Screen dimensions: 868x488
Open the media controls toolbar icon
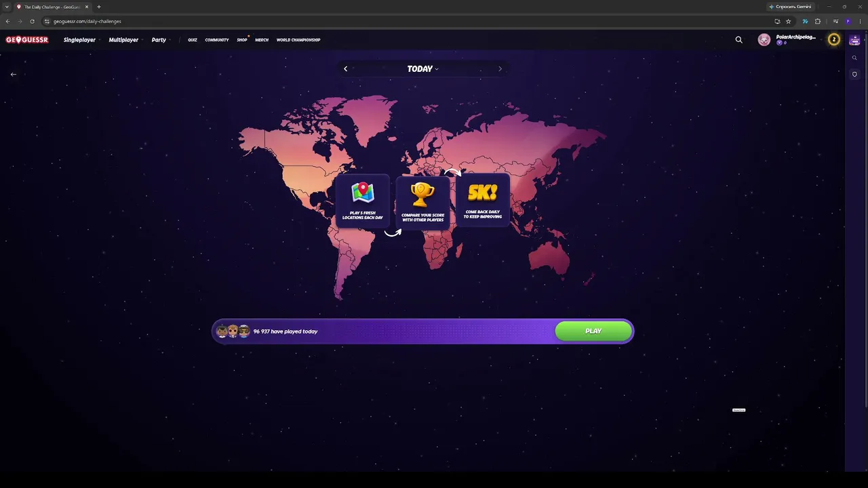coord(835,21)
